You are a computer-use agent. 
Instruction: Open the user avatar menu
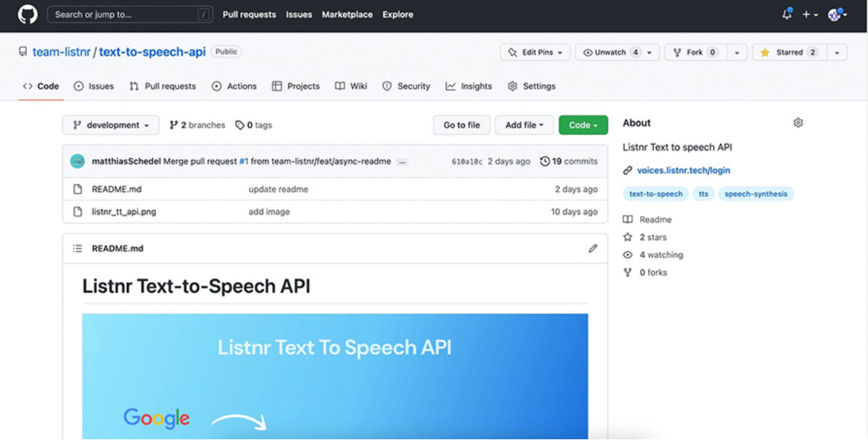pyautogui.click(x=837, y=15)
